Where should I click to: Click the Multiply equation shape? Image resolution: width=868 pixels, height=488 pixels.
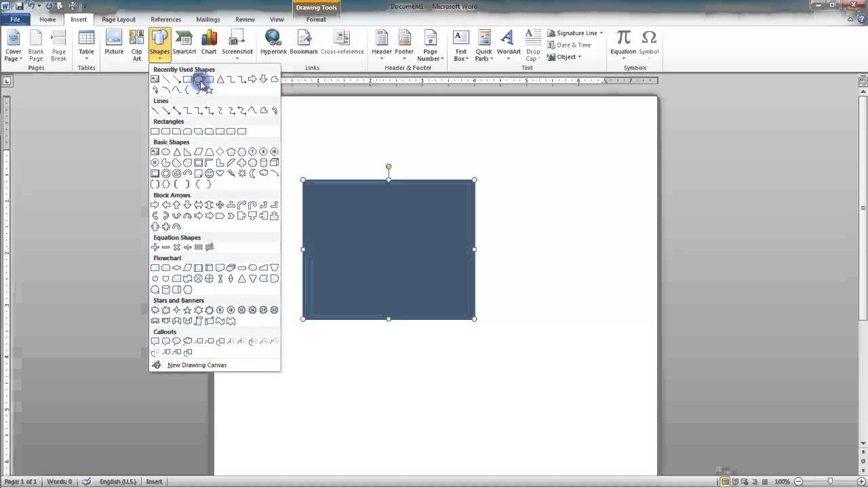(x=176, y=247)
